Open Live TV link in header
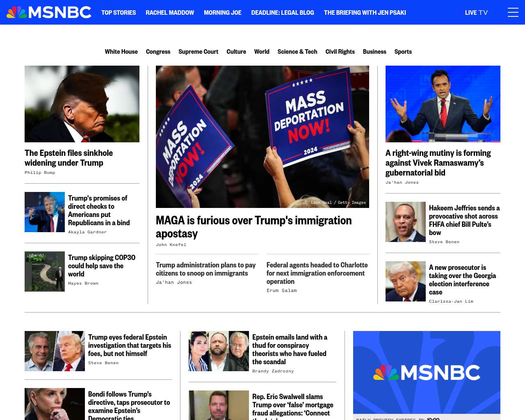 coord(476,13)
